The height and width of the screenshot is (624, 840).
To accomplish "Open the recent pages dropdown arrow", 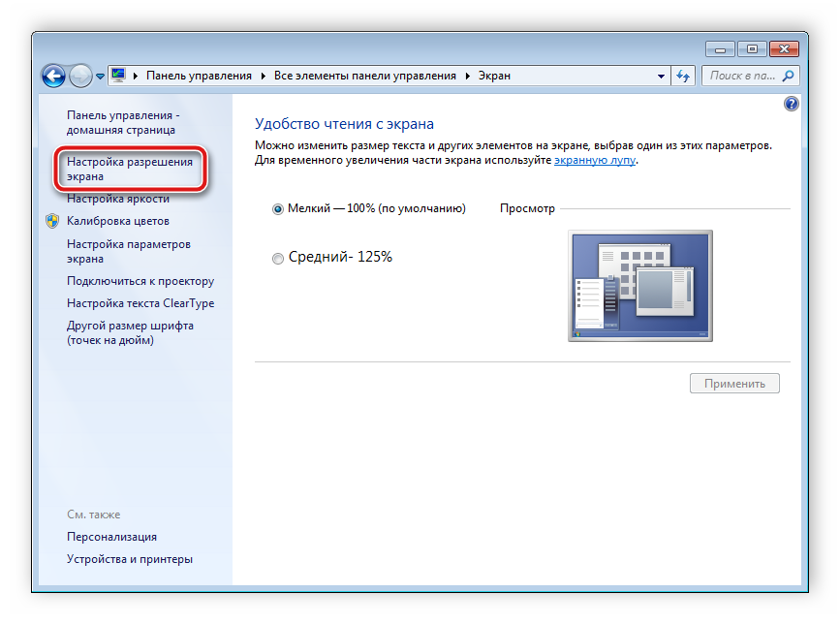I will [100, 76].
